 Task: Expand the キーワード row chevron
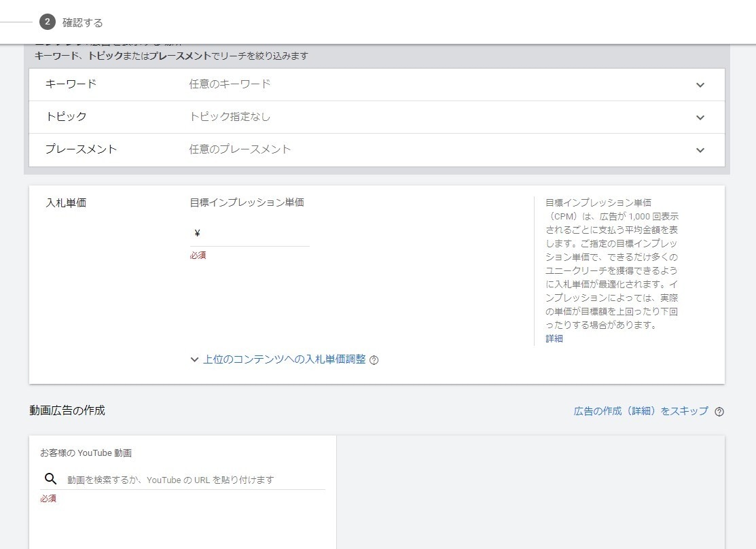700,85
